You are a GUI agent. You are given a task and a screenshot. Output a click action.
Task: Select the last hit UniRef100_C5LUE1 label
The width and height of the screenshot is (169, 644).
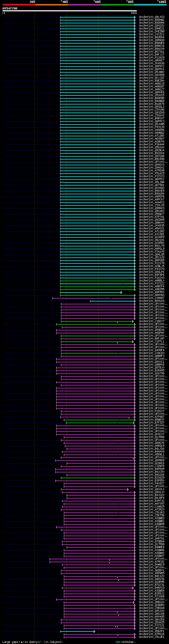(152, 637)
